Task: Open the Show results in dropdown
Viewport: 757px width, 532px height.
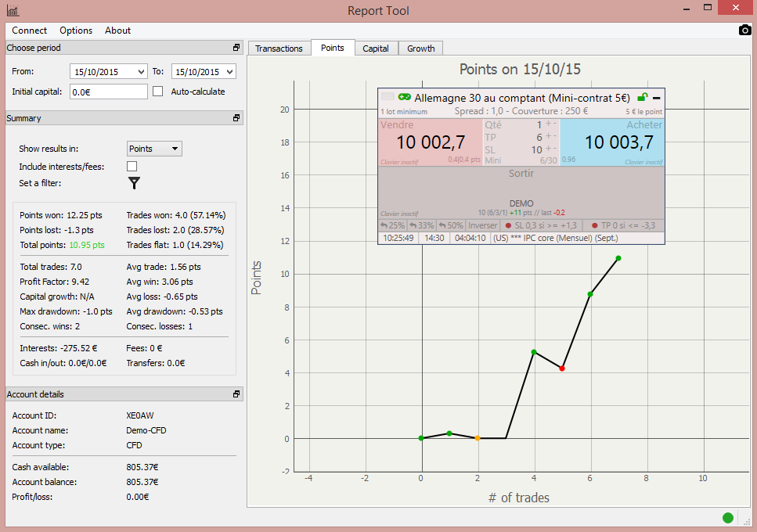Action: click(154, 149)
